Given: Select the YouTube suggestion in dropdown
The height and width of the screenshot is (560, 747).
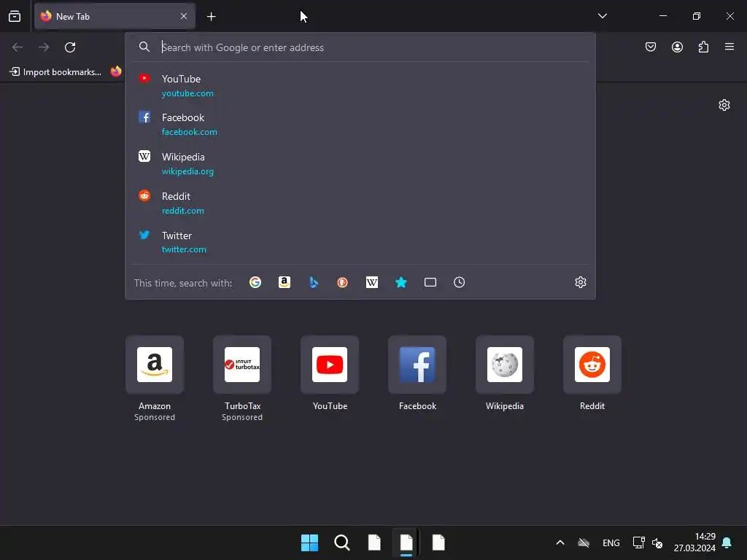Looking at the screenshot, I should (x=360, y=86).
